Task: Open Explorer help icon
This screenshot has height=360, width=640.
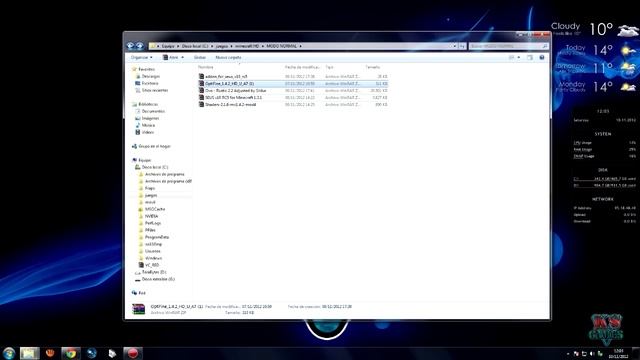Action: pos(542,58)
